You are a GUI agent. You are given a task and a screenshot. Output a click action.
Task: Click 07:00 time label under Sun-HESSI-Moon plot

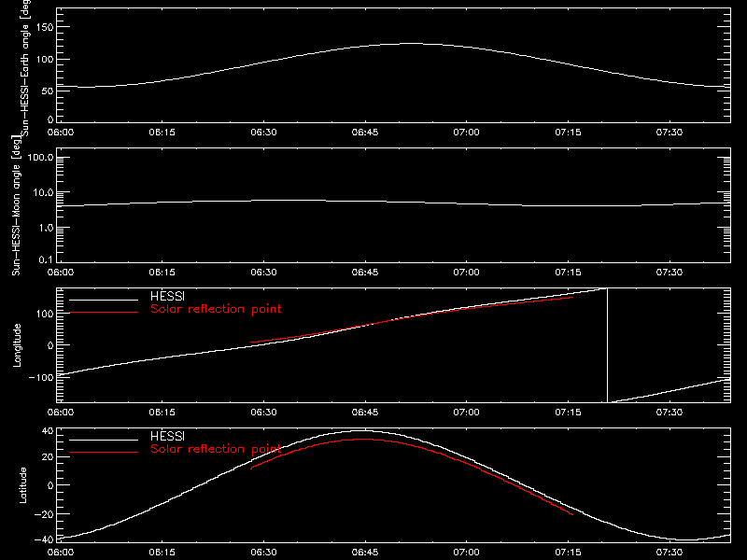point(466,272)
